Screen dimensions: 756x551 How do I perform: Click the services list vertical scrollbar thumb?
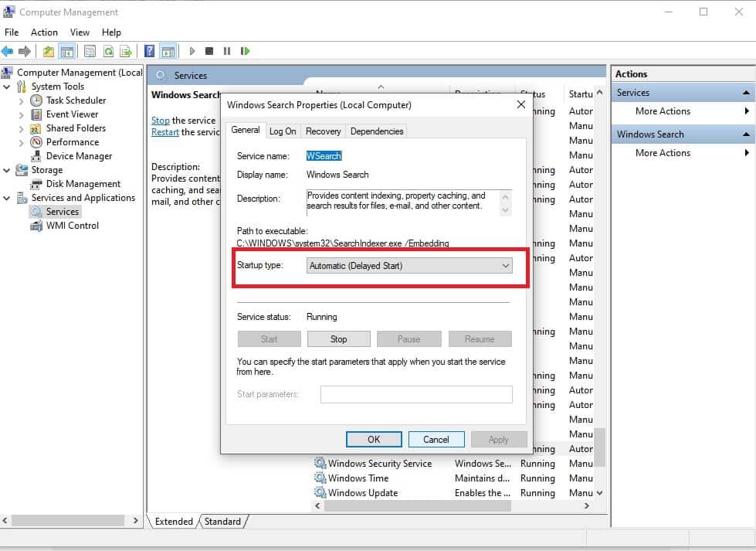point(599,447)
